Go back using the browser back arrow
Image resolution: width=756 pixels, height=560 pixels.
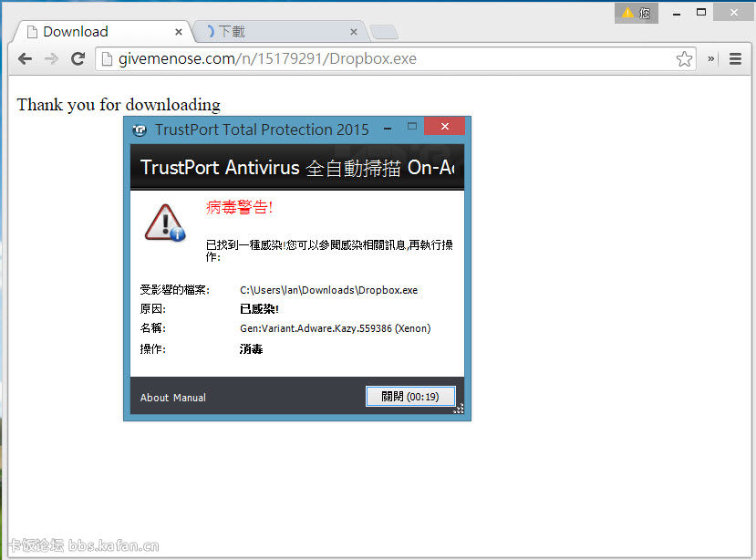(25, 59)
